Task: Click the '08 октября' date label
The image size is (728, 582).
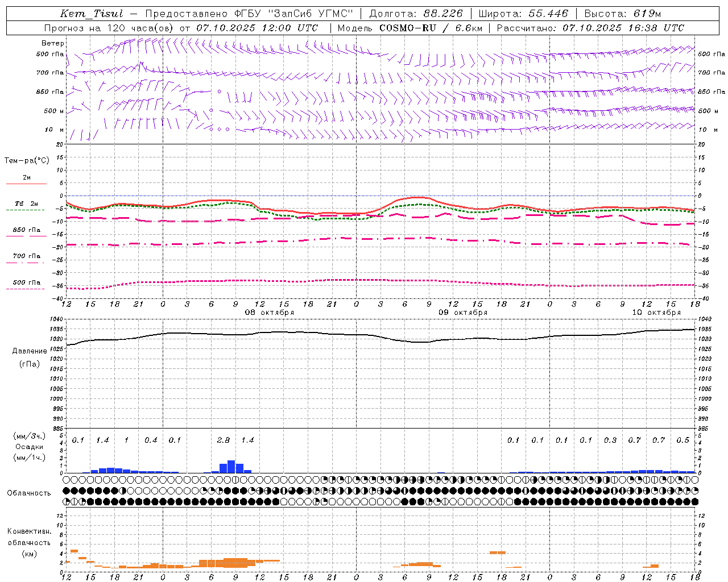Action: click(270, 313)
